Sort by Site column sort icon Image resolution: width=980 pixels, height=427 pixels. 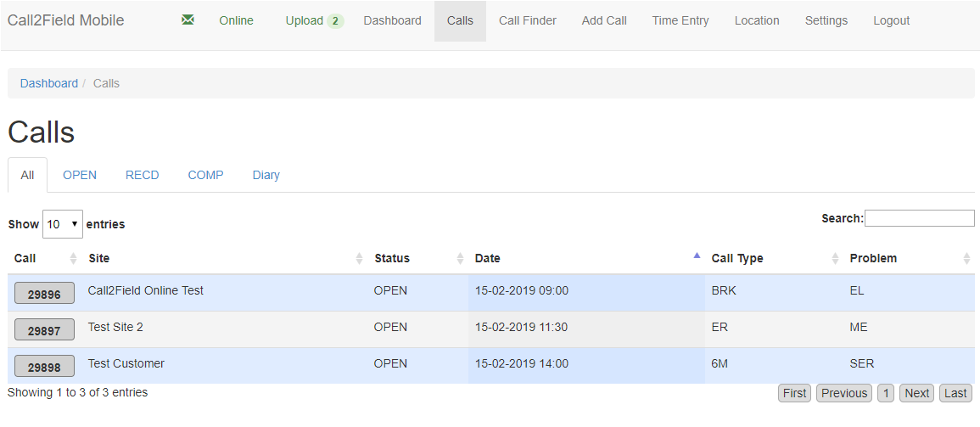pyautogui.click(x=359, y=258)
